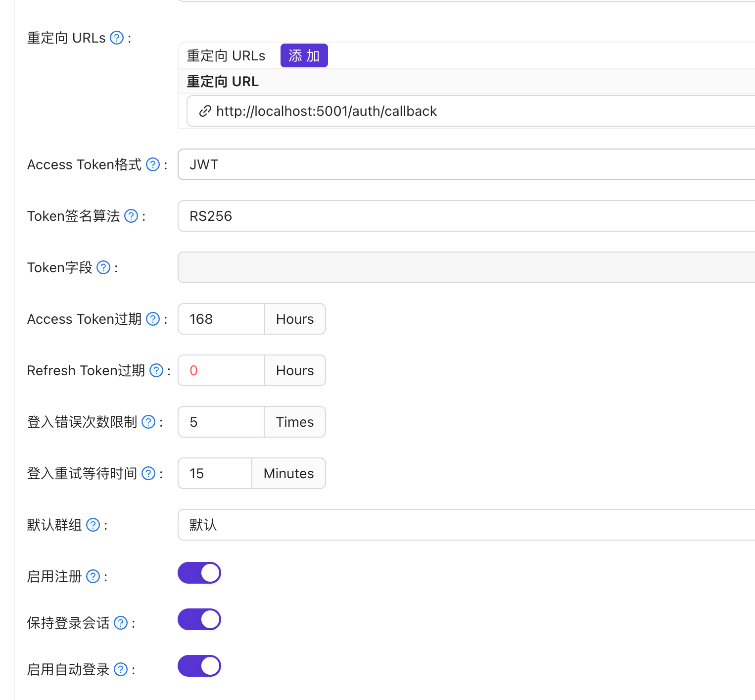Click help icon next to 启用自动登录

click(x=121, y=669)
